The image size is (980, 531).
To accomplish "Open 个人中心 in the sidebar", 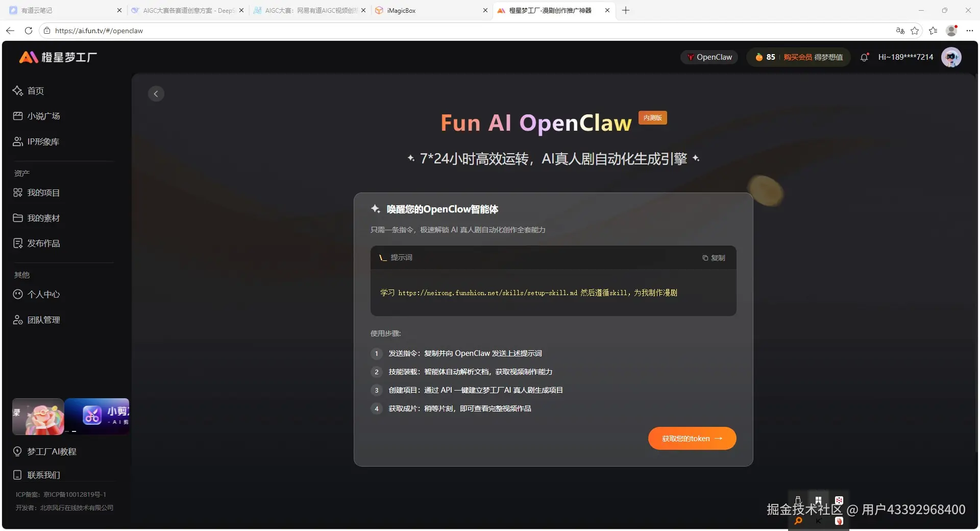I will click(x=36, y=294).
